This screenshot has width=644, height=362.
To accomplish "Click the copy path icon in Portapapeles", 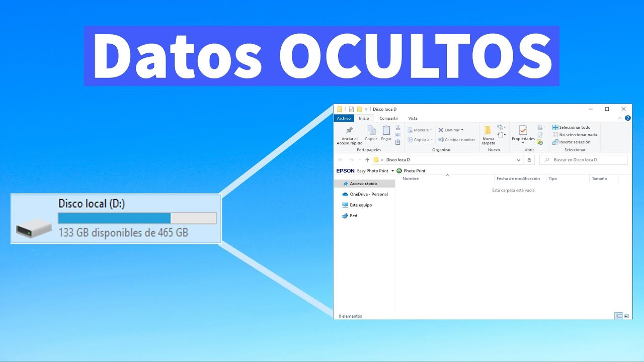I will click(398, 135).
